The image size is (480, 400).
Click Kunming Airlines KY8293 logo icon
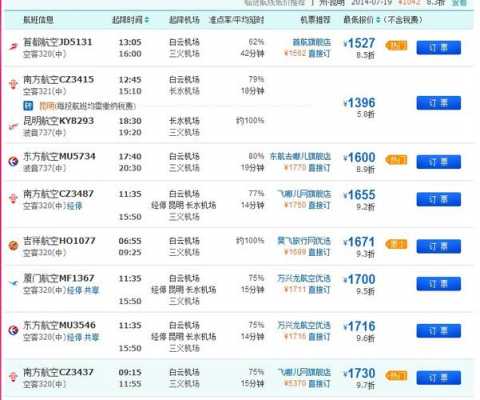tap(13, 126)
